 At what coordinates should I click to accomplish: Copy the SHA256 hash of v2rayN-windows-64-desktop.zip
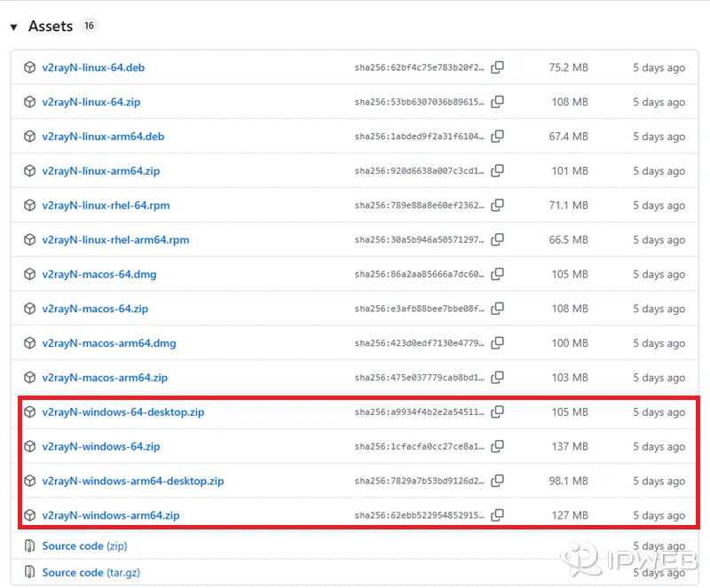click(498, 412)
